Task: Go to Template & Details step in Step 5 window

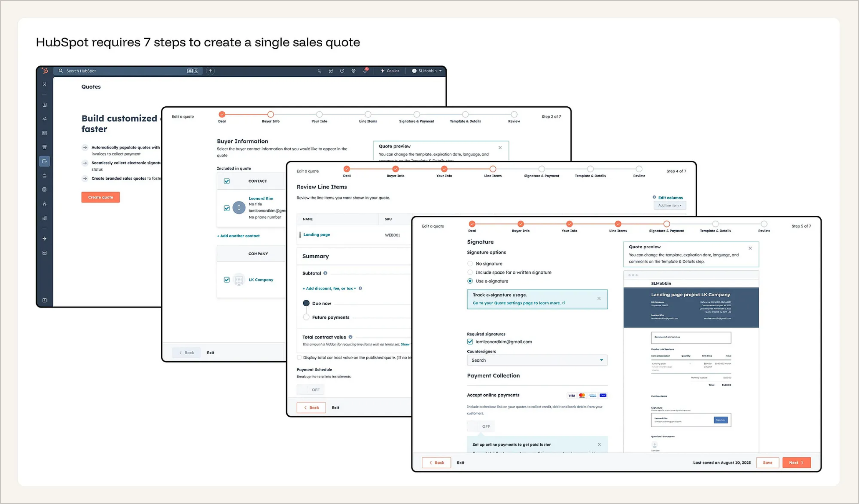Action: point(715,224)
